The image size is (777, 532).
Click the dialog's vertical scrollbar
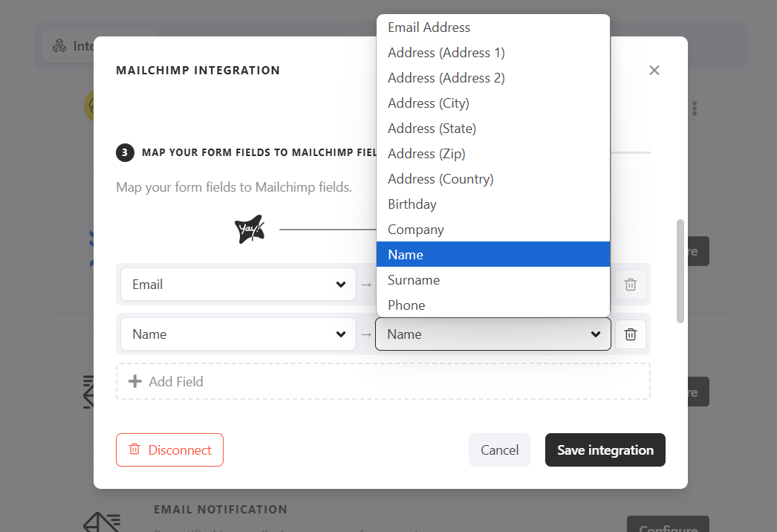tap(680, 271)
